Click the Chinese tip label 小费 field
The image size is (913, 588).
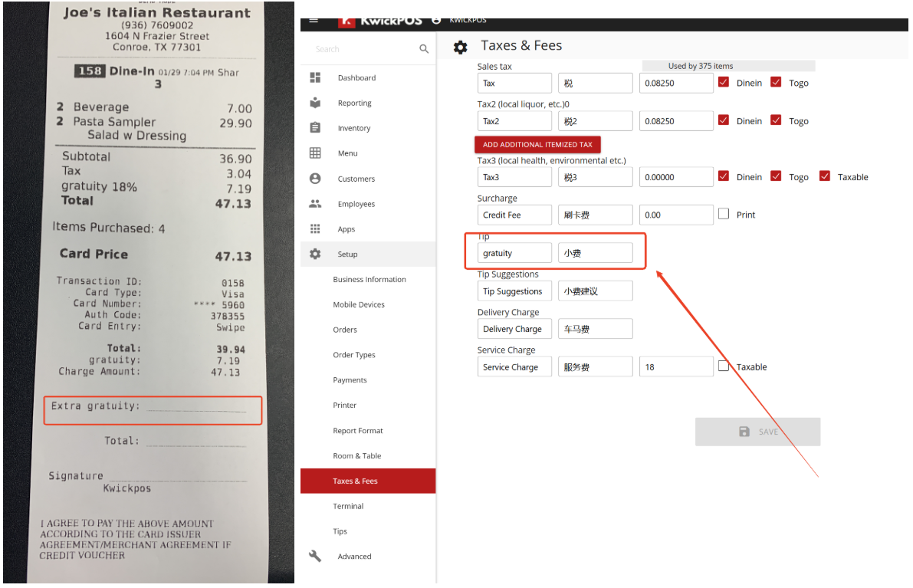click(595, 253)
